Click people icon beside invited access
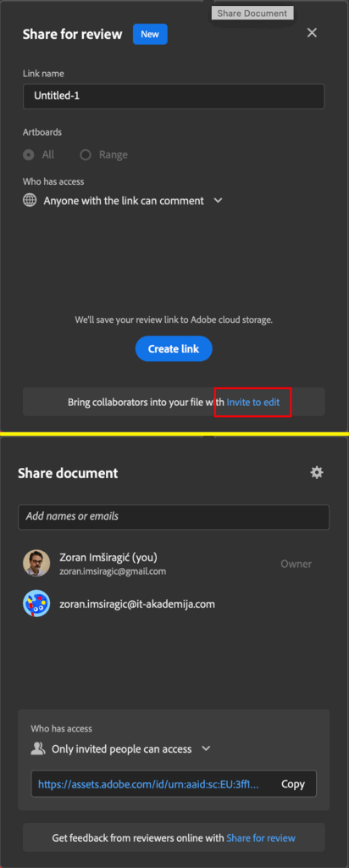The height and width of the screenshot is (868, 349). click(37, 749)
